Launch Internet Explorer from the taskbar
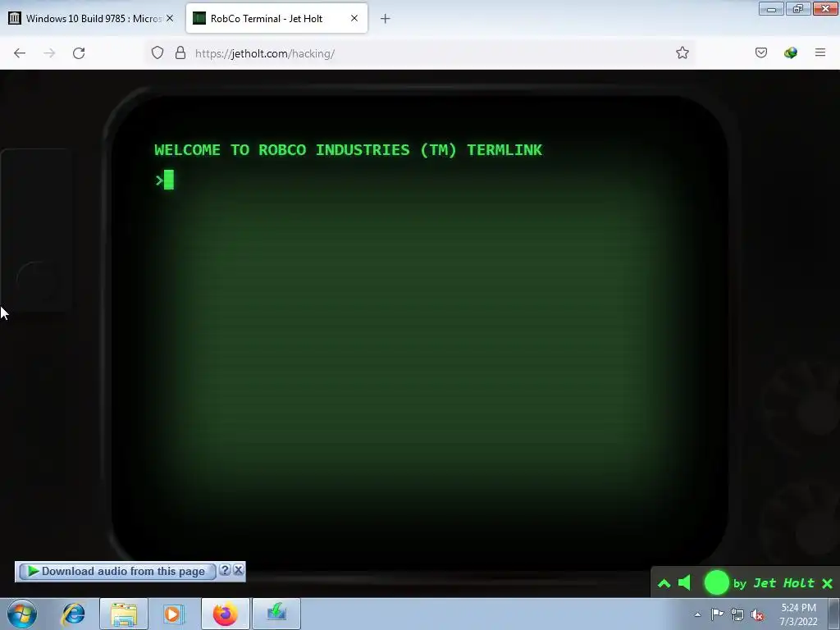Screen dimensions: 840x630 pos(73,614)
